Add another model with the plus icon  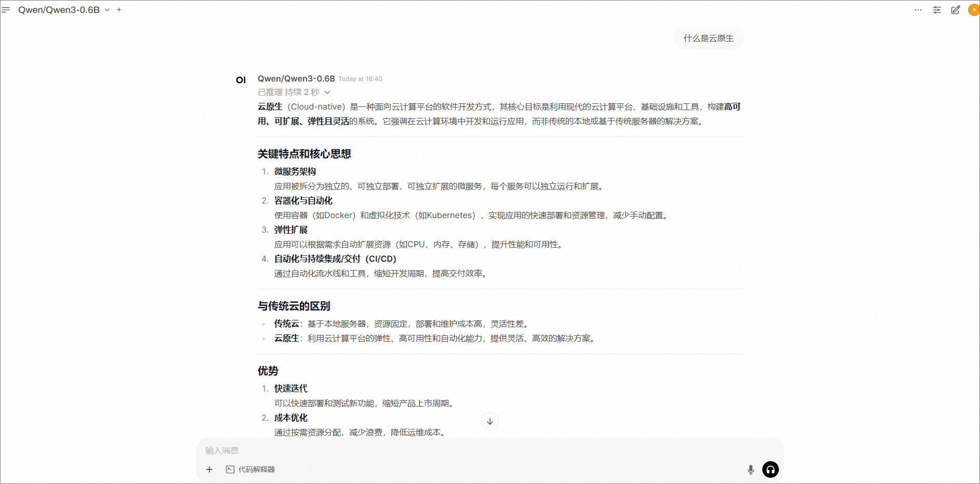(x=119, y=10)
